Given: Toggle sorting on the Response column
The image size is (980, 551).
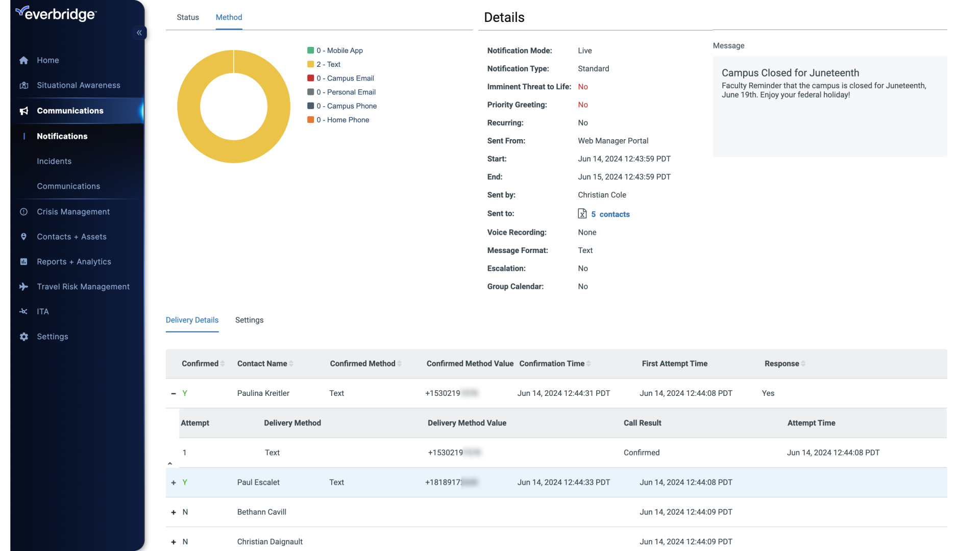Looking at the screenshot, I should coord(802,364).
